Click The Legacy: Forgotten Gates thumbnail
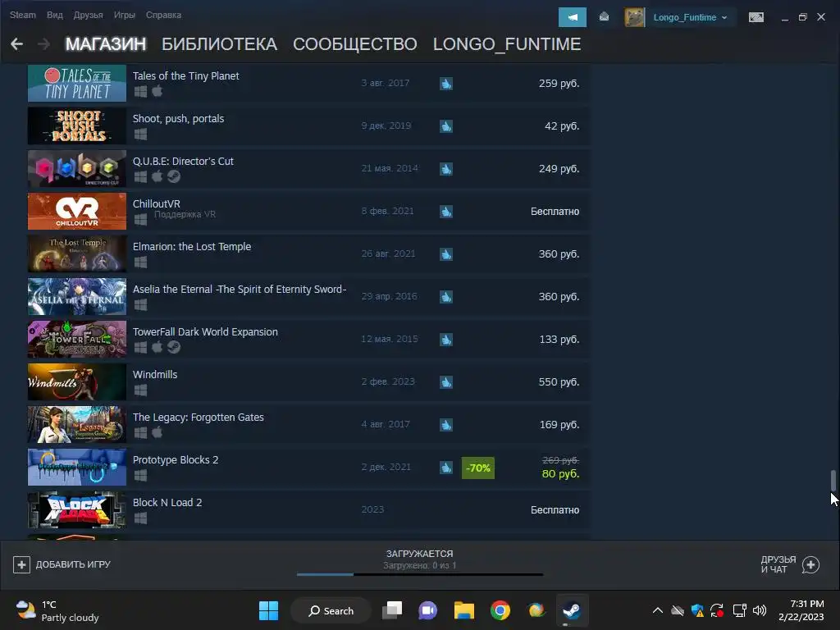Screen dimensions: 840x630 tap(77, 425)
